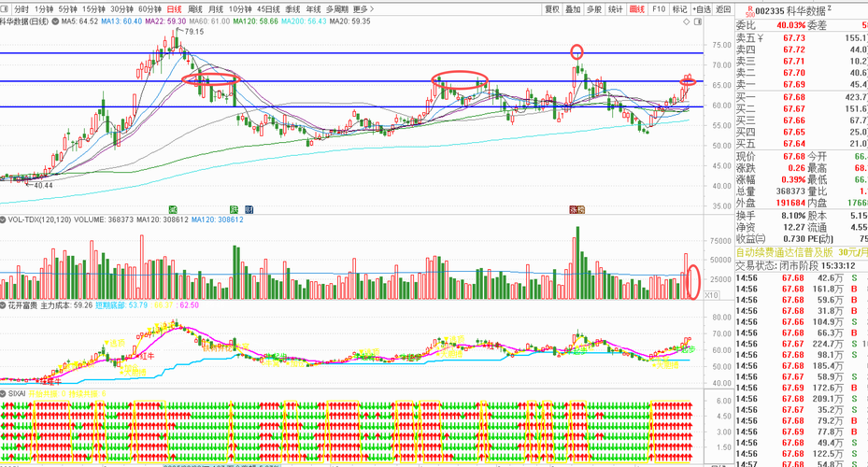Open the 统计 statistics button
The image size is (868, 467).
[x=615, y=8]
